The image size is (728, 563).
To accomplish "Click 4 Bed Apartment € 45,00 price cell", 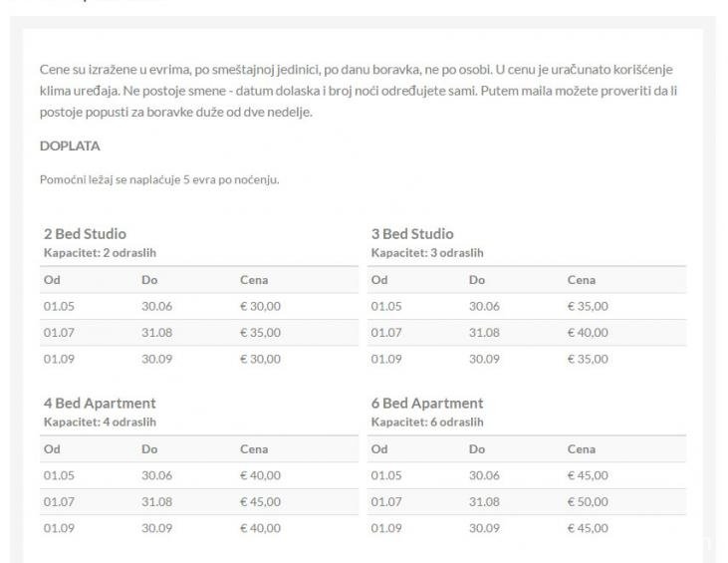I will coord(260,502).
